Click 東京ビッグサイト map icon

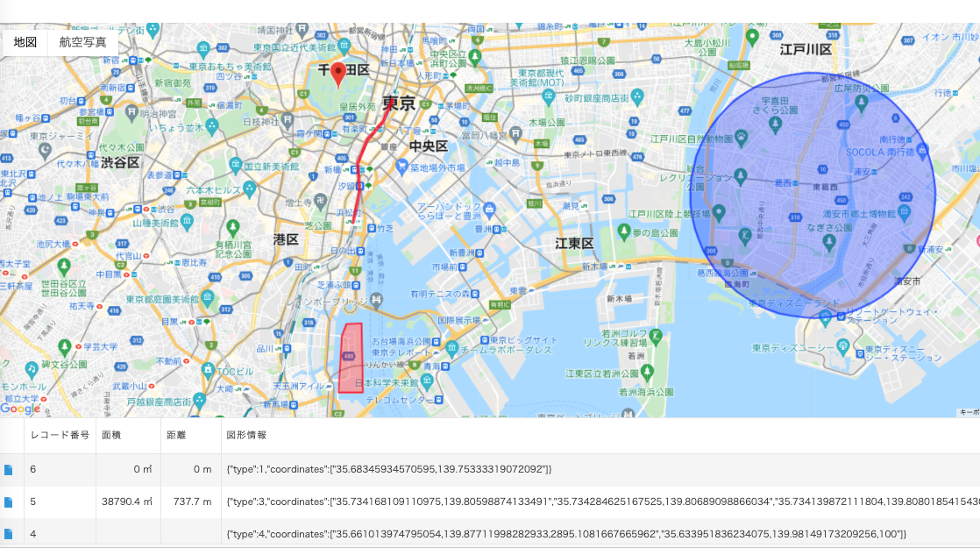pos(485,340)
